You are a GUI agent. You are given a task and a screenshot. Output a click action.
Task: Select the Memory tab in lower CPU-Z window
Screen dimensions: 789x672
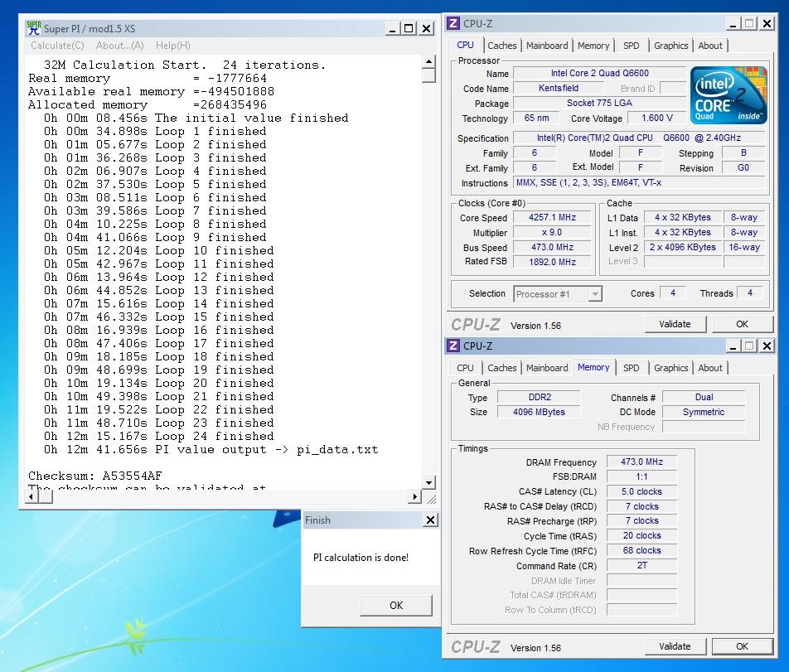(x=593, y=367)
